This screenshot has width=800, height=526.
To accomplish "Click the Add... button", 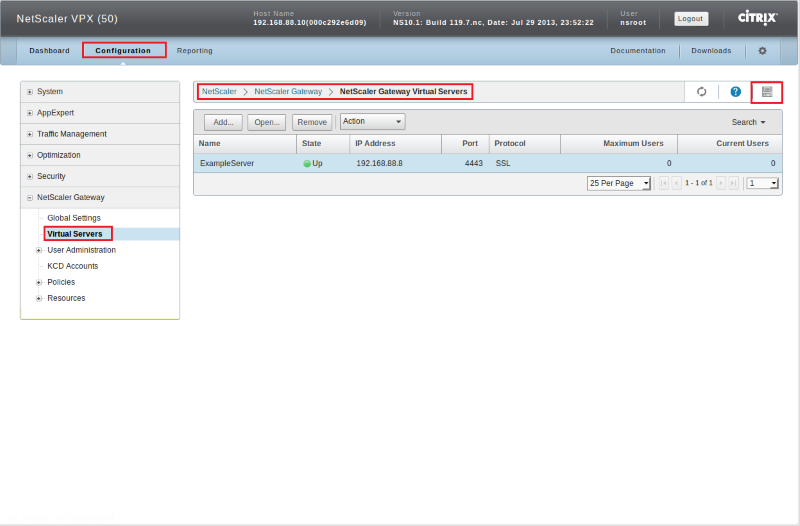I will click(x=223, y=122).
